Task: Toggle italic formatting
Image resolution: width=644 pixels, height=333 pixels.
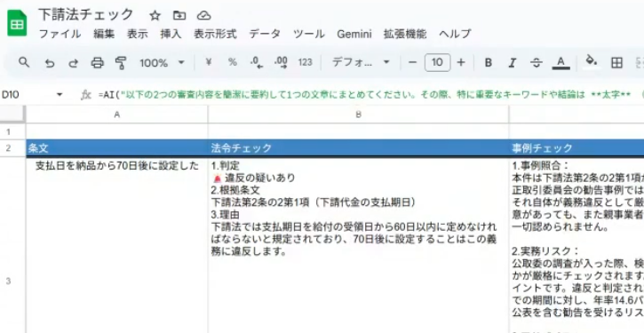Action: [x=513, y=63]
